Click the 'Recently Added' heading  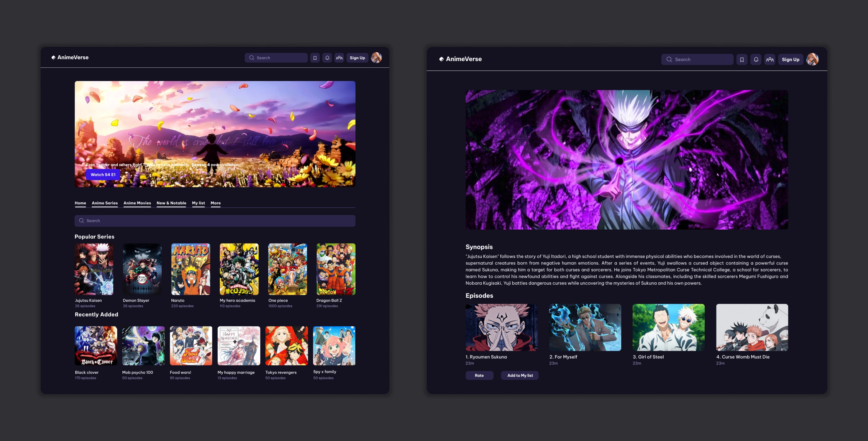[96, 315]
